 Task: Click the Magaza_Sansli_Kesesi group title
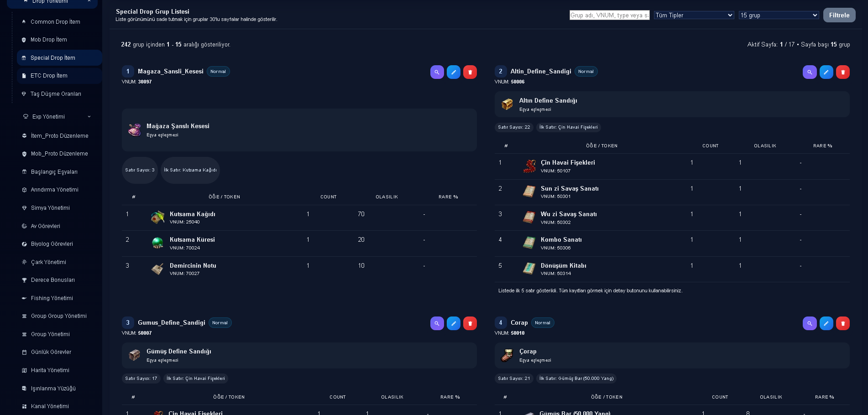point(171,72)
